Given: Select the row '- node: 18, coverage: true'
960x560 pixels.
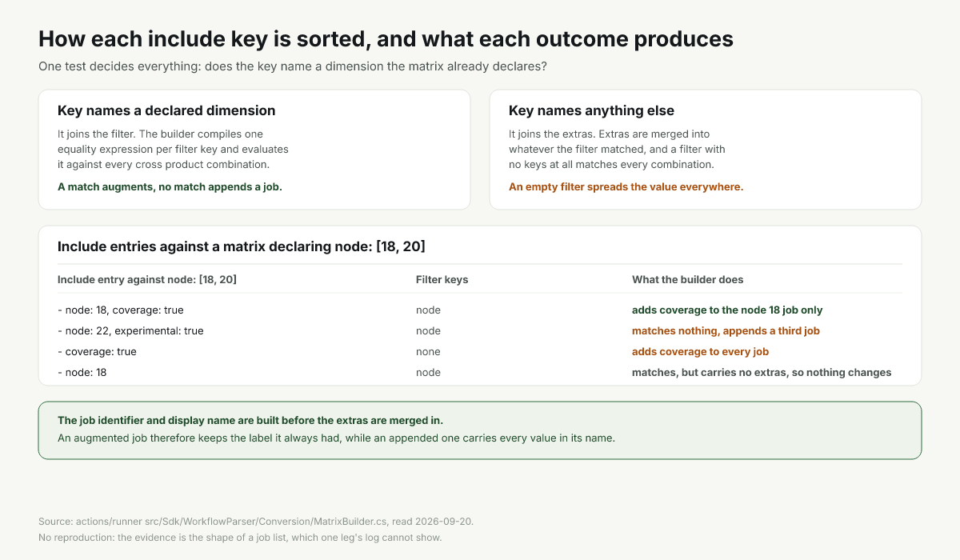Looking at the screenshot, I should 480,310.
